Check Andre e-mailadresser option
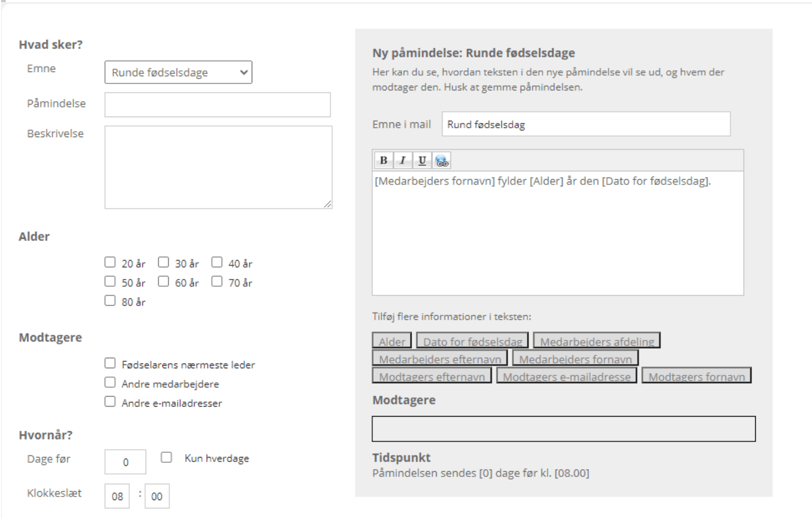Screen dimensions: 812x519 tap(110, 402)
